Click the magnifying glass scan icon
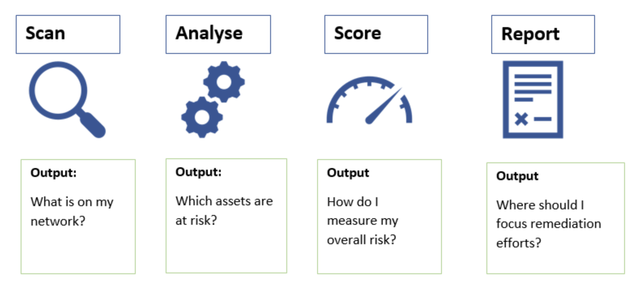Screen dimensions: 644x294 click(67, 100)
